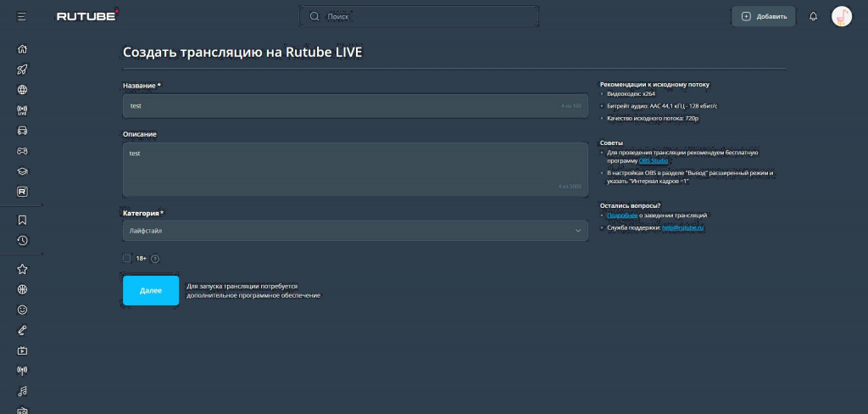
Task: Open the basketball (sports) sidebar icon
Action: (x=22, y=289)
